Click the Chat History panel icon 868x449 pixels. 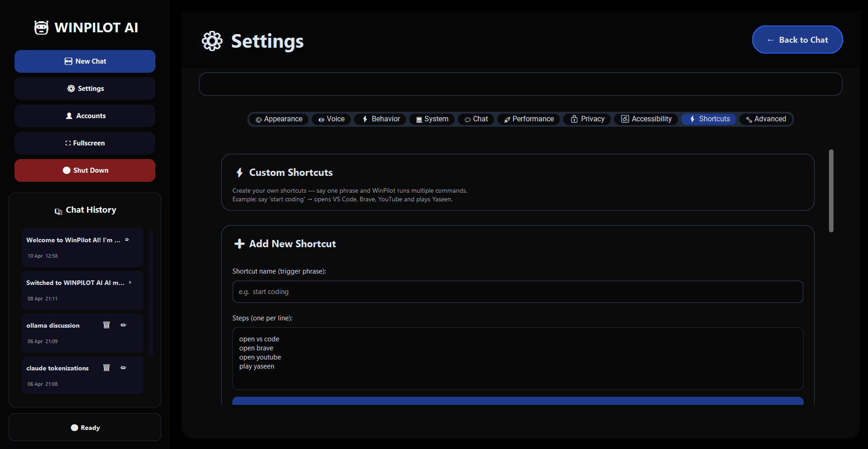pyautogui.click(x=58, y=211)
